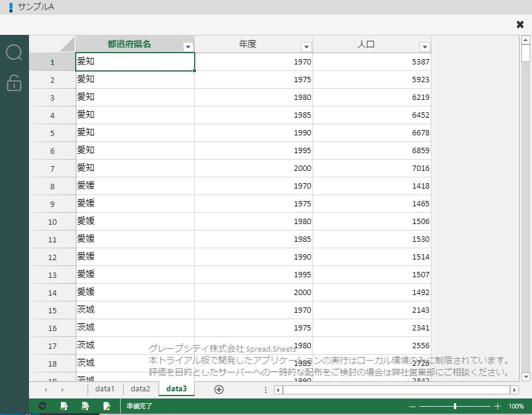Click the zoom slider handle
Screen dimensions: 532x415
point(454,406)
